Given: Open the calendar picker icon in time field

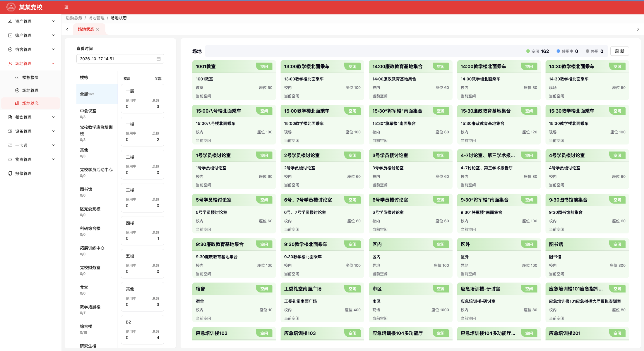Looking at the screenshot, I should (159, 59).
